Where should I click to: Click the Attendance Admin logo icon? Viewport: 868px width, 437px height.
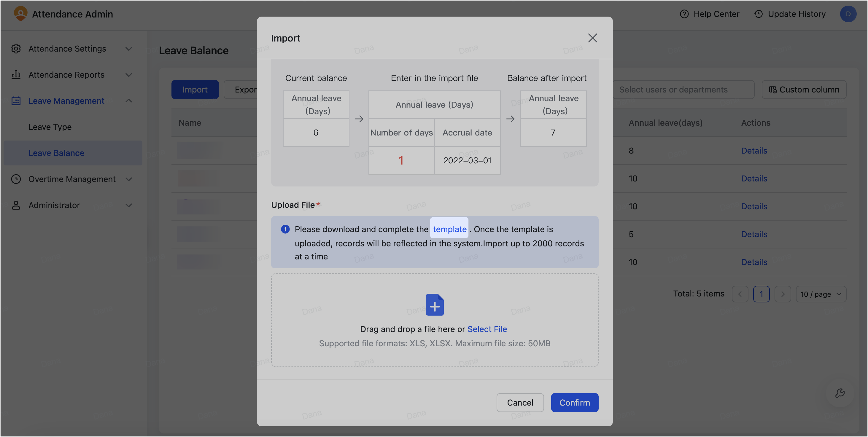(x=20, y=14)
